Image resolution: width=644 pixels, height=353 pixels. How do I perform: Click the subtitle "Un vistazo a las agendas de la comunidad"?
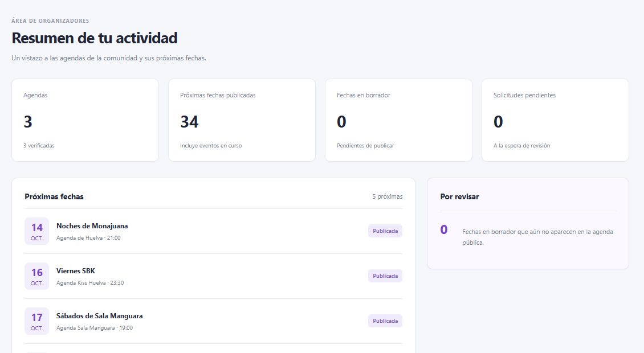109,58
